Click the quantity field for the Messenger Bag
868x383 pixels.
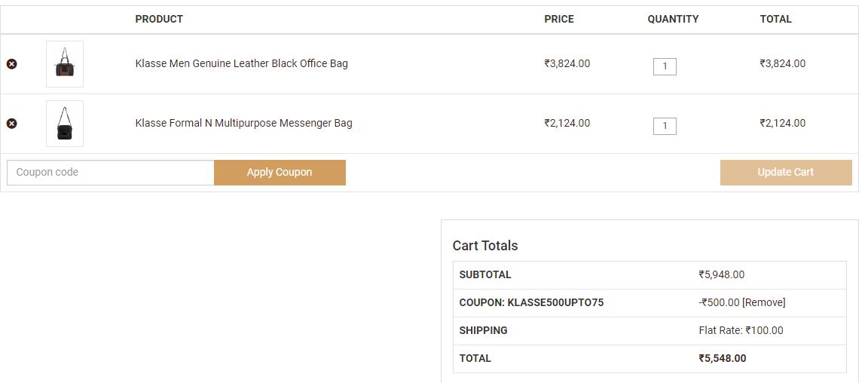click(x=665, y=126)
